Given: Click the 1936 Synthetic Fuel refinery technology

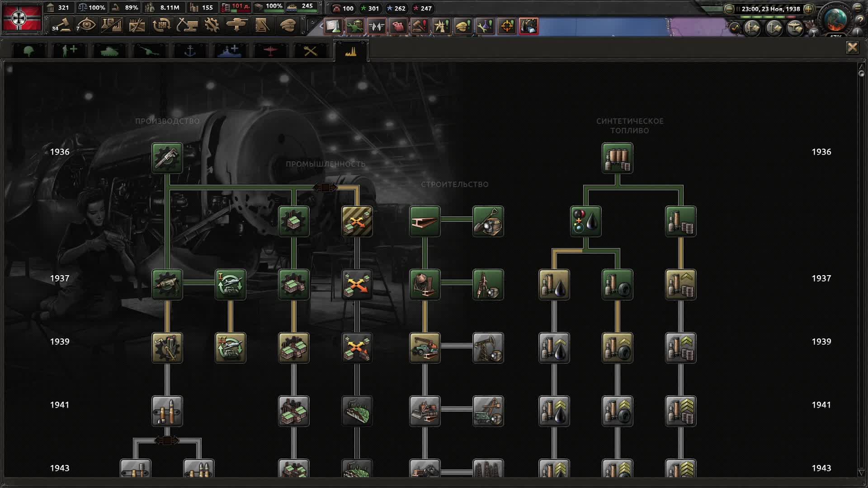Looking at the screenshot, I should [617, 158].
